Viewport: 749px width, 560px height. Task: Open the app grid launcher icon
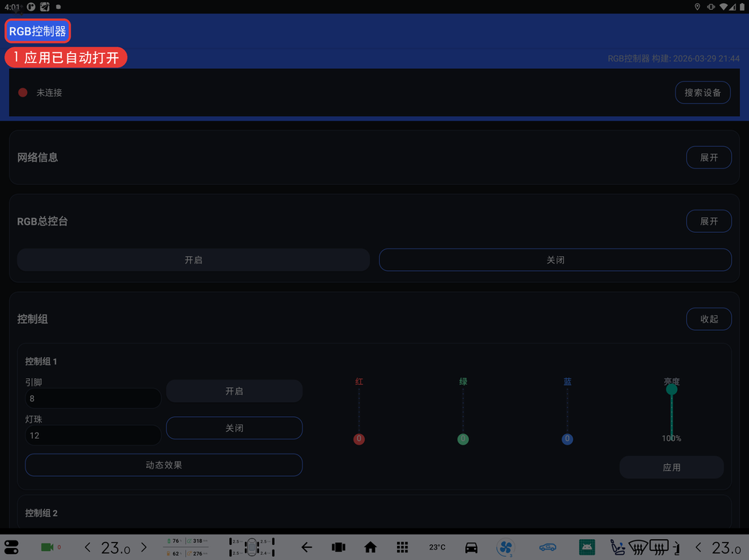coord(402,547)
